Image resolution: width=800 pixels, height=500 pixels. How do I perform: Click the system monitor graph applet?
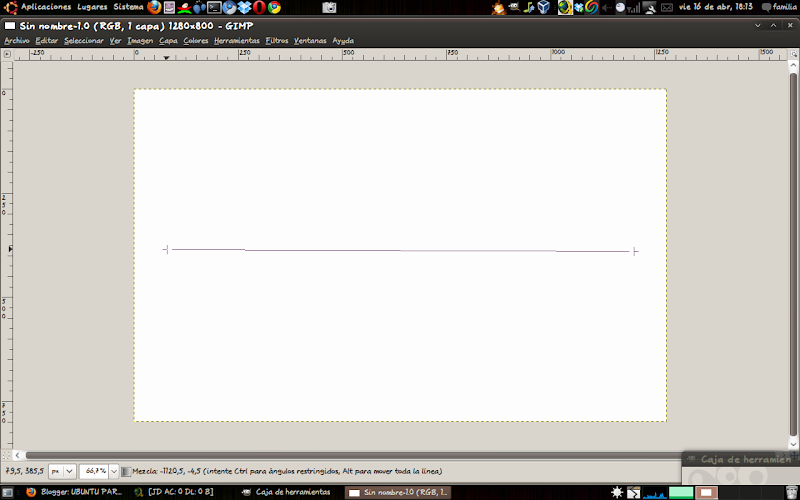(x=655, y=492)
